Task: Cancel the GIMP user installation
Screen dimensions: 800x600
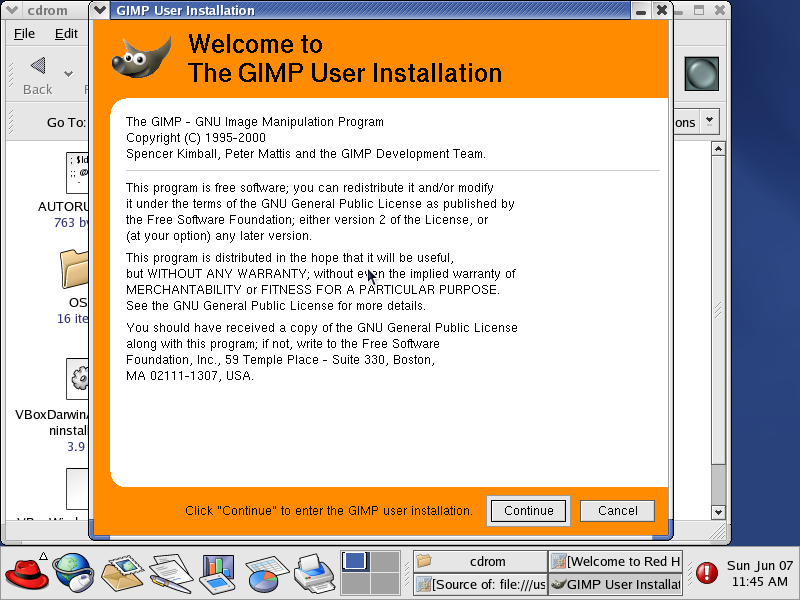Action: click(x=617, y=511)
